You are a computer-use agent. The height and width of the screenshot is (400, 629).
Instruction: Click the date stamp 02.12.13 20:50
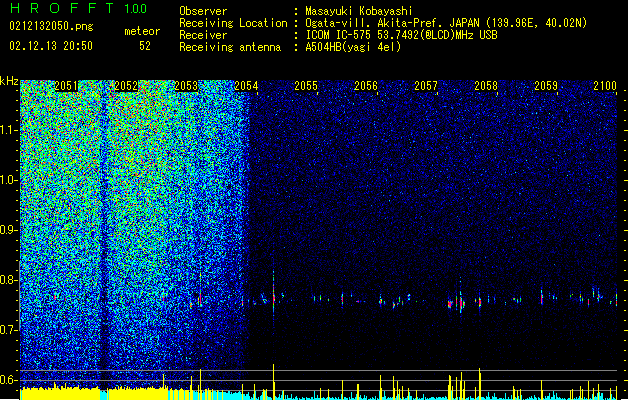click(51, 46)
